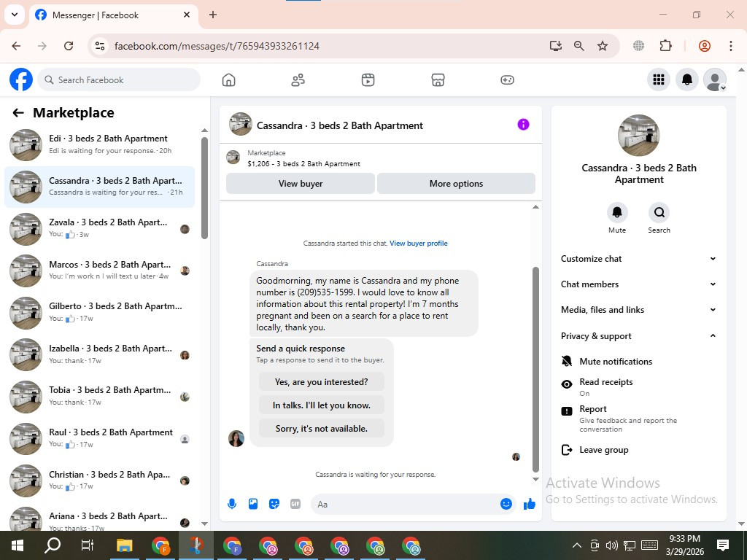
Task: Click the Search Facebook field
Action: pyautogui.click(x=119, y=79)
